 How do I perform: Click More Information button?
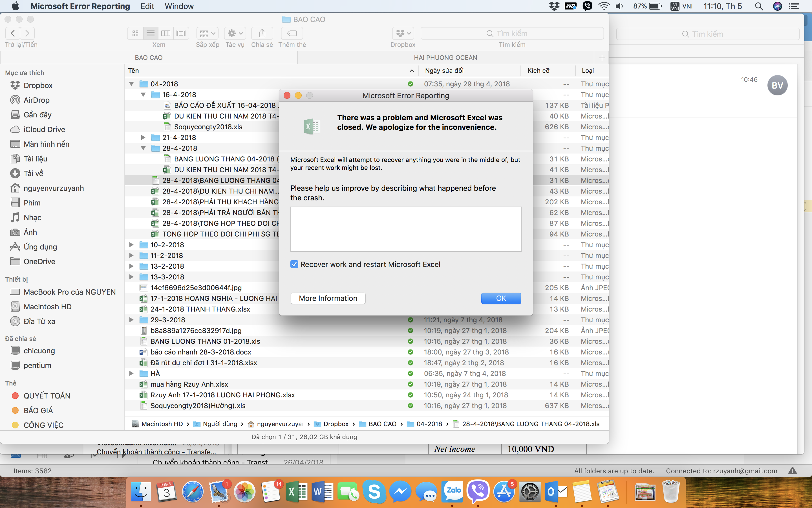point(328,298)
